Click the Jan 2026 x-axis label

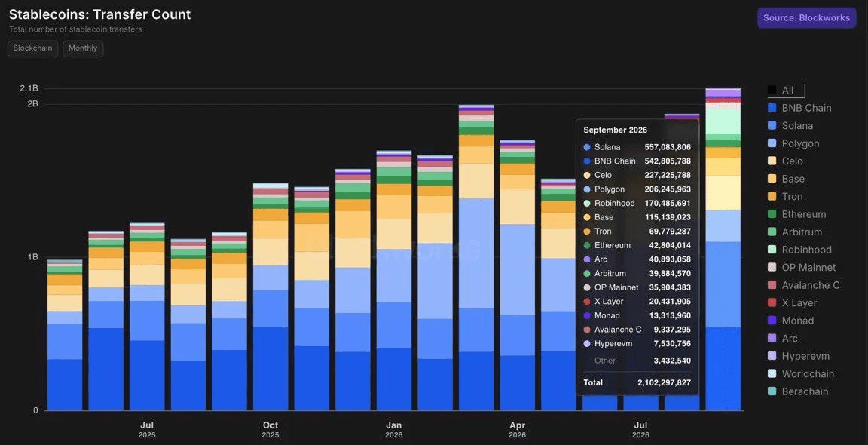click(393, 429)
